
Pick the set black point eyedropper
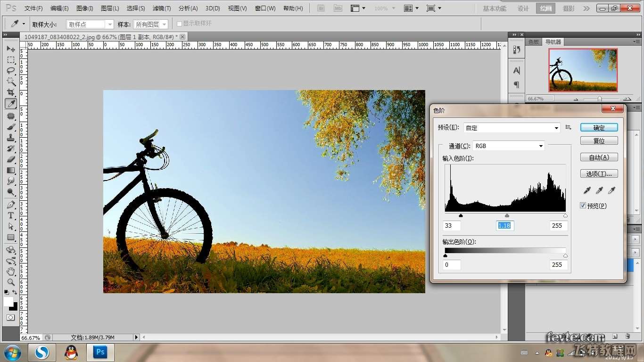click(587, 190)
